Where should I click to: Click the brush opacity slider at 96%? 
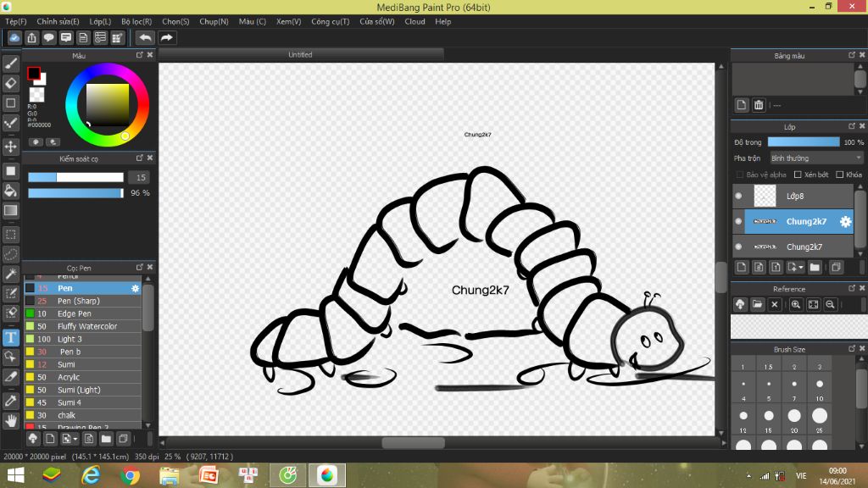pos(75,193)
